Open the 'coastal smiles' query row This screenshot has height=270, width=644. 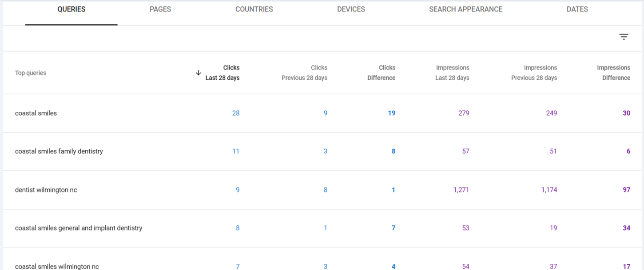pos(36,113)
